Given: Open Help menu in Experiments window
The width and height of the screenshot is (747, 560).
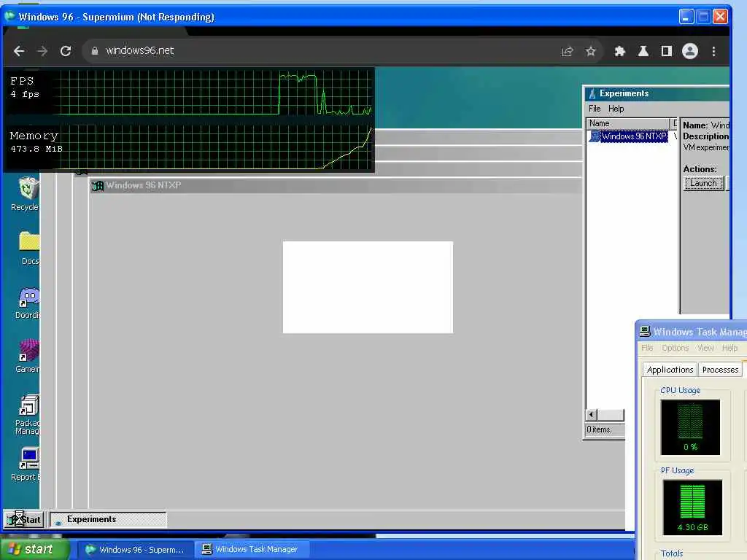Looking at the screenshot, I should tap(616, 109).
